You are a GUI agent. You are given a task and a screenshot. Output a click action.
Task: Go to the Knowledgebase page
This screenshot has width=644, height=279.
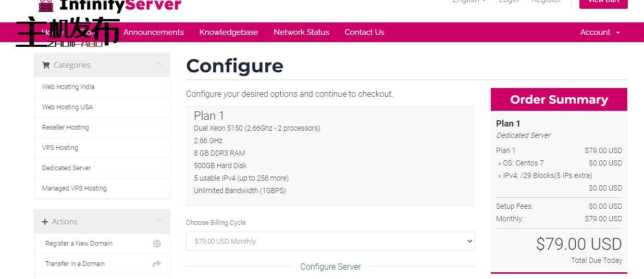tap(229, 32)
